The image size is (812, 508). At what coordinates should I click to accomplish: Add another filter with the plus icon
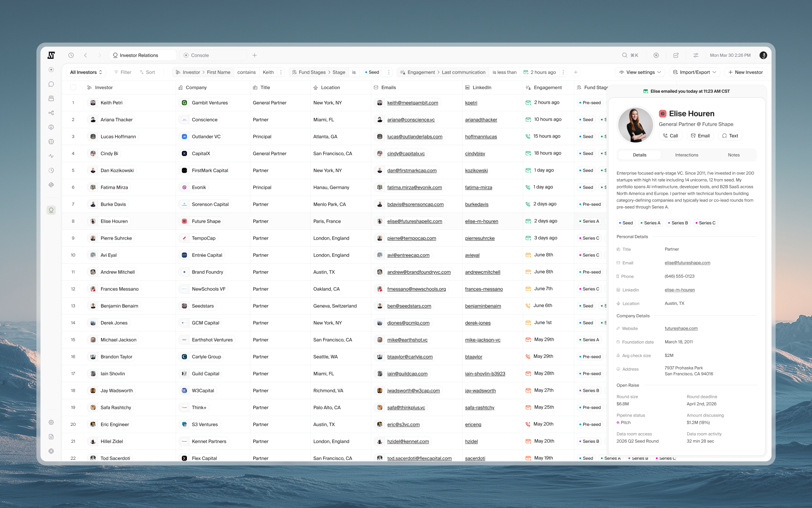coord(576,72)
